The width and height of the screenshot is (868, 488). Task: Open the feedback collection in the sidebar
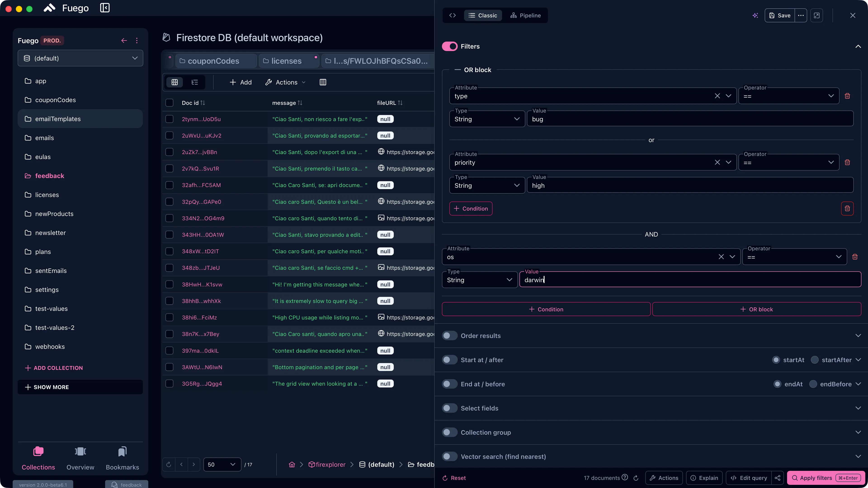pyautogui.click(x=80, y=176)
